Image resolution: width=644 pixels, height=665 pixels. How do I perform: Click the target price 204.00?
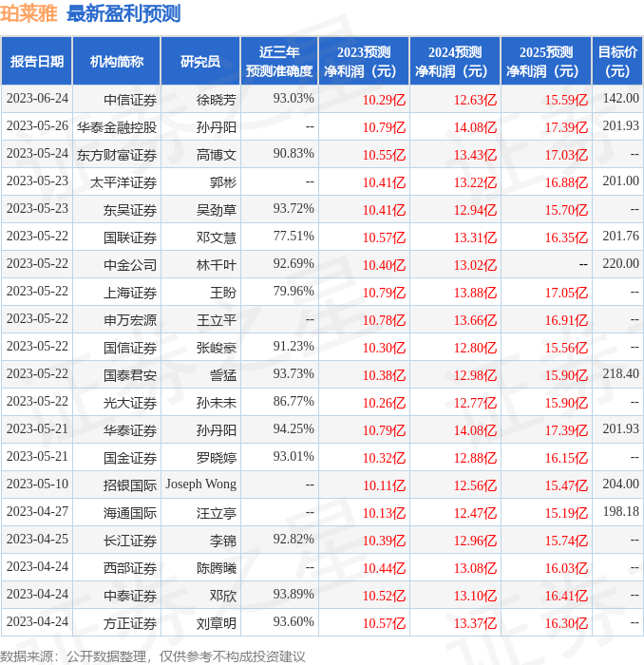coord(620,484)
